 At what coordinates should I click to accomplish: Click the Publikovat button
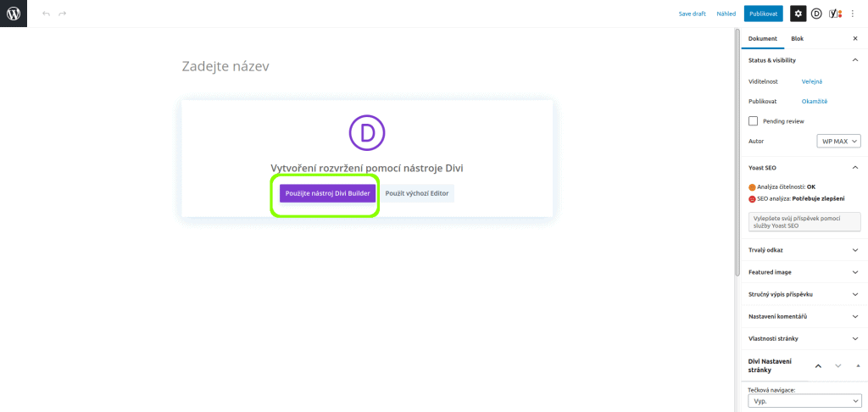pyautogui.click(x=764, y=14)
